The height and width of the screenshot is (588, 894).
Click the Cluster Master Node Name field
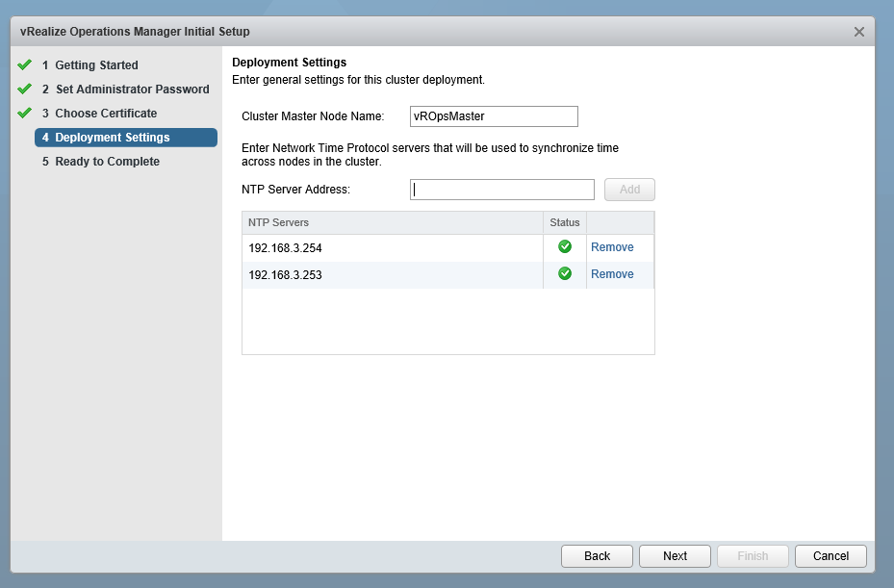[x=494, y=116]
